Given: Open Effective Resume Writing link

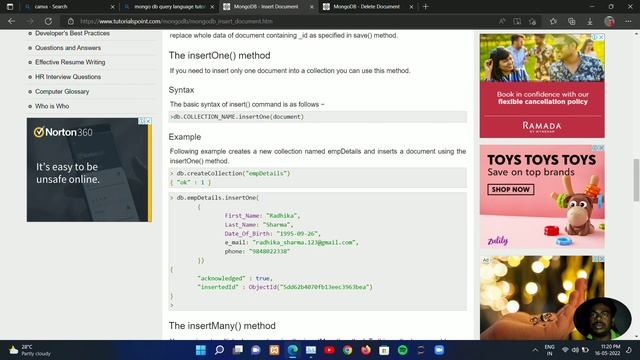Looking at the screenshot, I should 70,62.
